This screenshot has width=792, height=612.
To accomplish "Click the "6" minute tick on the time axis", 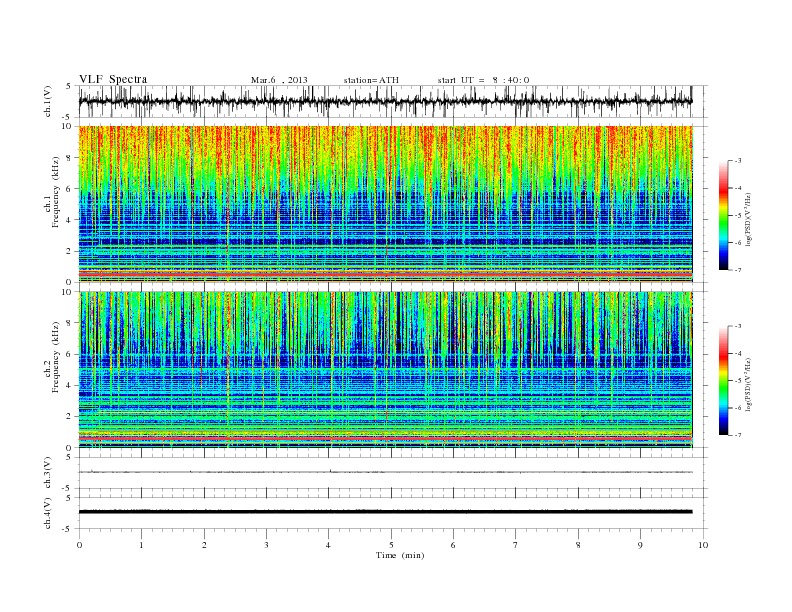I will coord(453,545).
